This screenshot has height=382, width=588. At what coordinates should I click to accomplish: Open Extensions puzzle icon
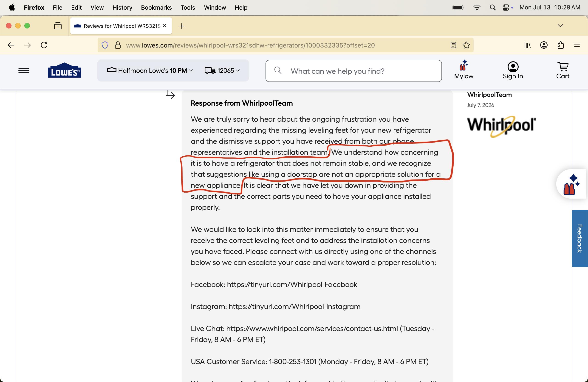[x=561, y=45]
